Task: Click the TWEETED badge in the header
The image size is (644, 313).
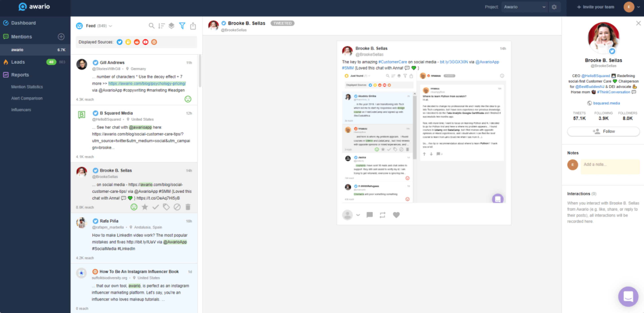Action: tap(282, 23)
